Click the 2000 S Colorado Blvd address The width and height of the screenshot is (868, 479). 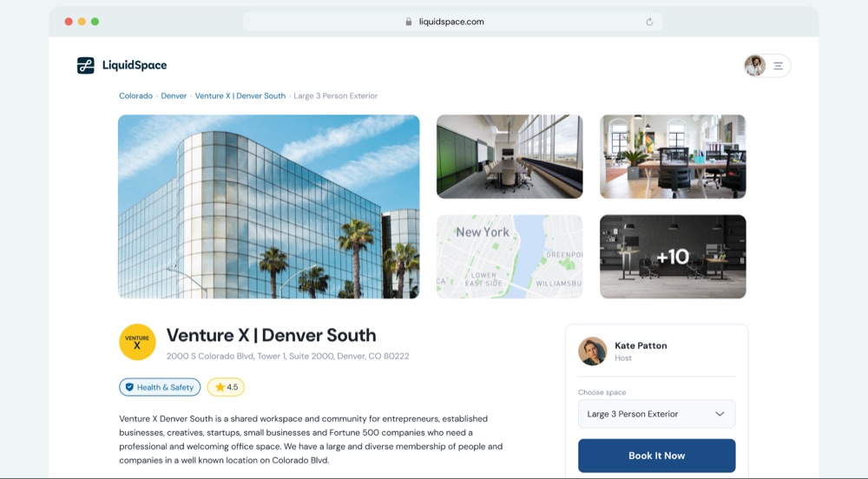tap(288, 356)
